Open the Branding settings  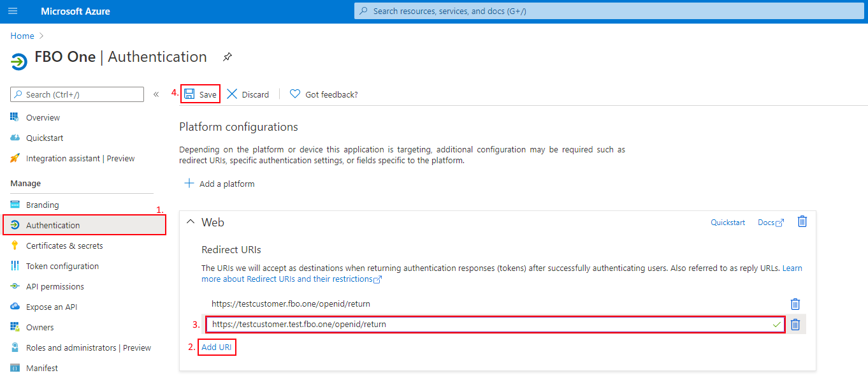(x=42, y=204)
